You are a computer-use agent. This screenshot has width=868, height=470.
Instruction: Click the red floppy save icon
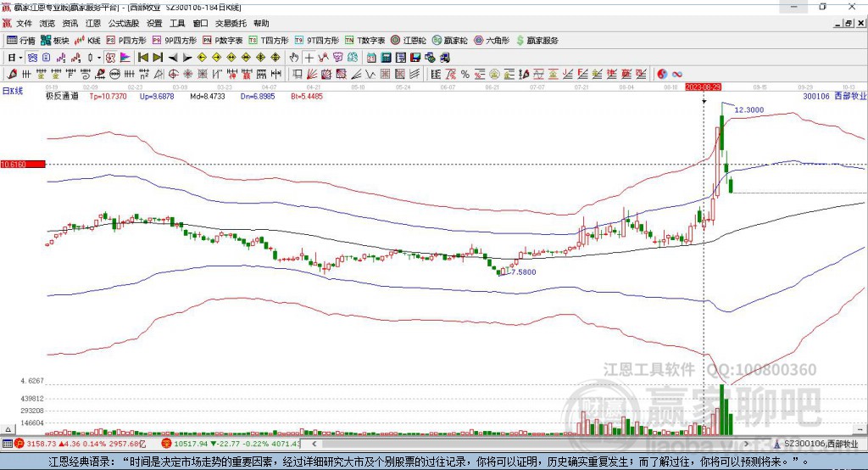415,58
